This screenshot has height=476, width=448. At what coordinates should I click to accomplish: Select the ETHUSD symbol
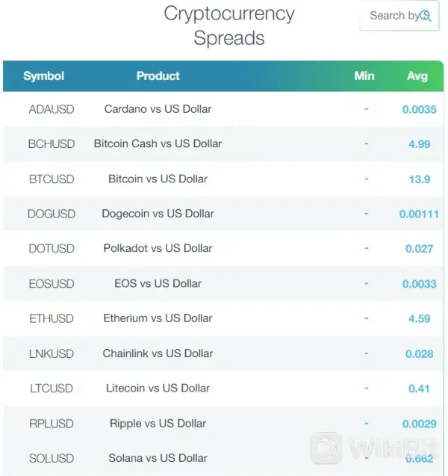[x=52, y=318]
